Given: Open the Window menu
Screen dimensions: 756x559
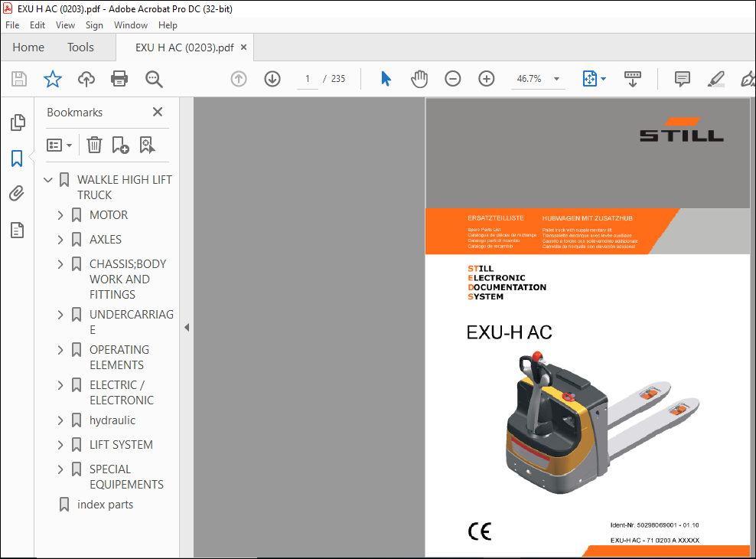Looking at the screenshot, I should point(131,25).
